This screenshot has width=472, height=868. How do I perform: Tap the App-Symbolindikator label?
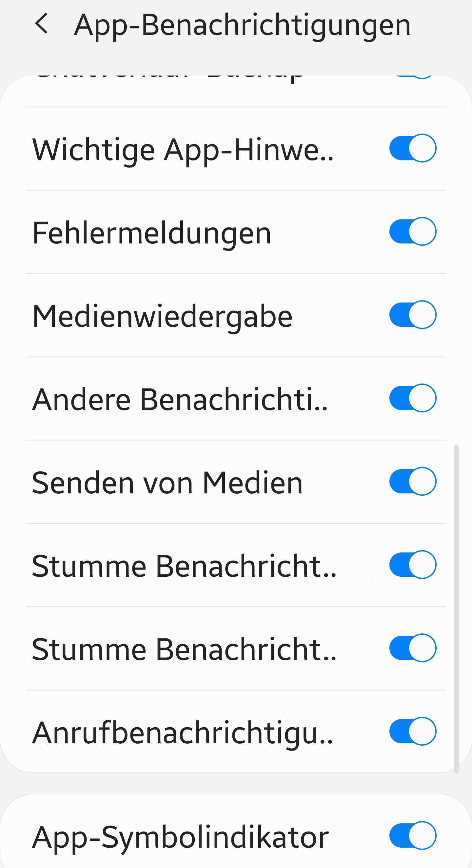click(x=181, y=837)
